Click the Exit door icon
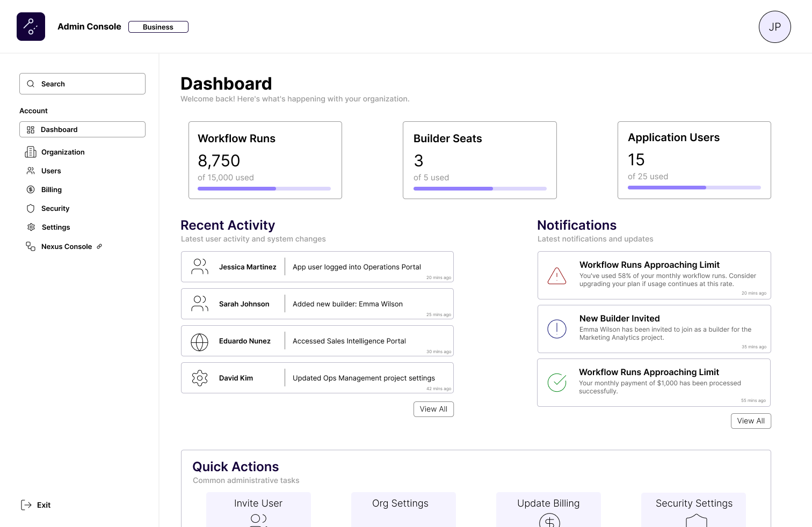 click(26, 505)
